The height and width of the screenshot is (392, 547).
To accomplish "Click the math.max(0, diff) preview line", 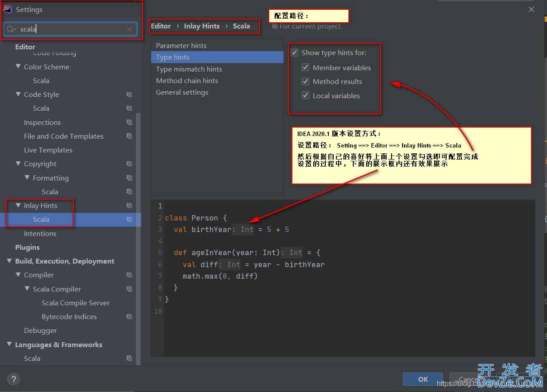I will (x=220, y=276).
